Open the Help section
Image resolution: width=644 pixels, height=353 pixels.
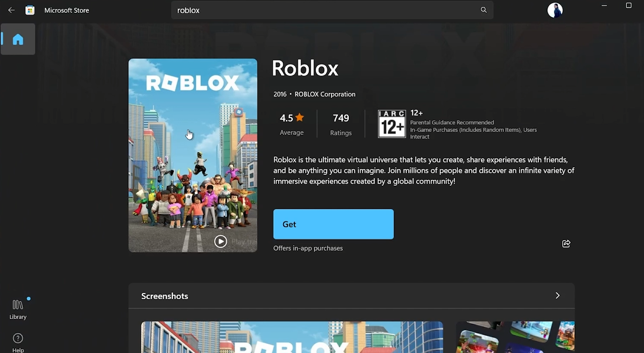pos(18,343)
